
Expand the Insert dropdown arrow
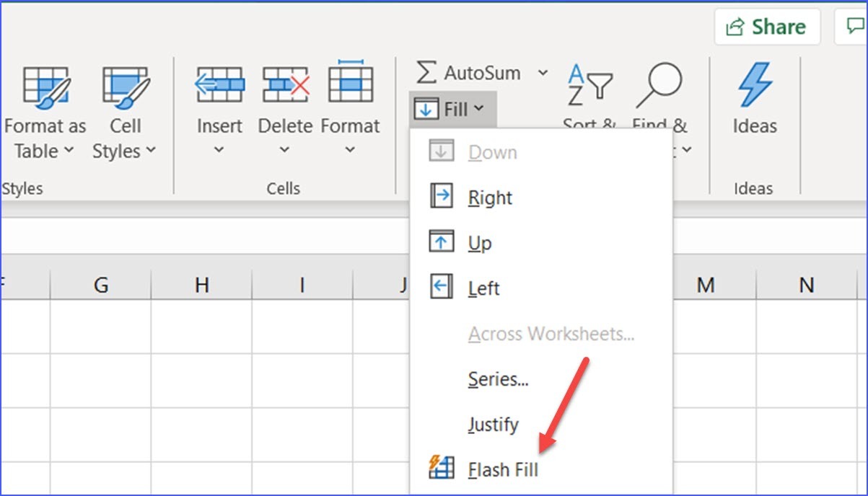click(219, 149)
